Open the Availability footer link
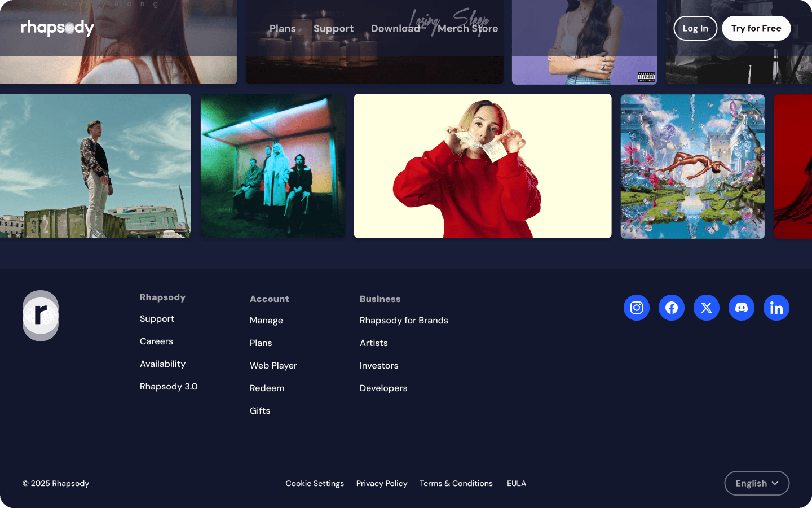This screenshot has width=812, height=508. (162, 364)
